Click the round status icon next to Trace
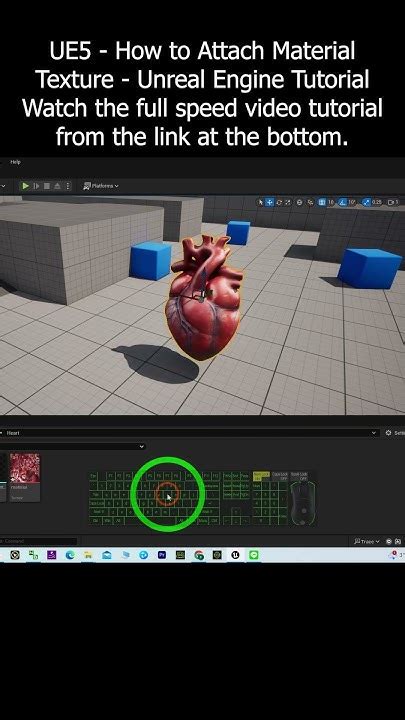Screen dimensions: 405x720 pyautogui.click(x=389, y=542)
